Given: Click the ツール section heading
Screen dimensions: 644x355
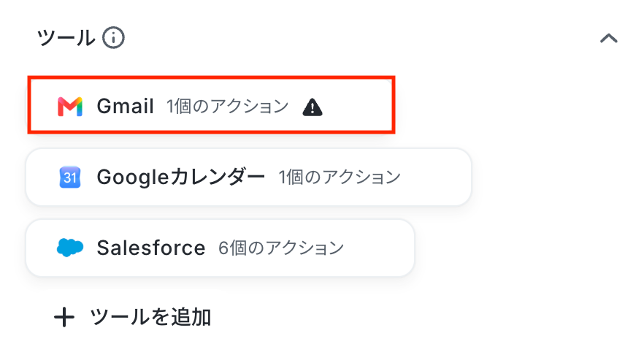Looking at the screenshot, I should point(66,38).
